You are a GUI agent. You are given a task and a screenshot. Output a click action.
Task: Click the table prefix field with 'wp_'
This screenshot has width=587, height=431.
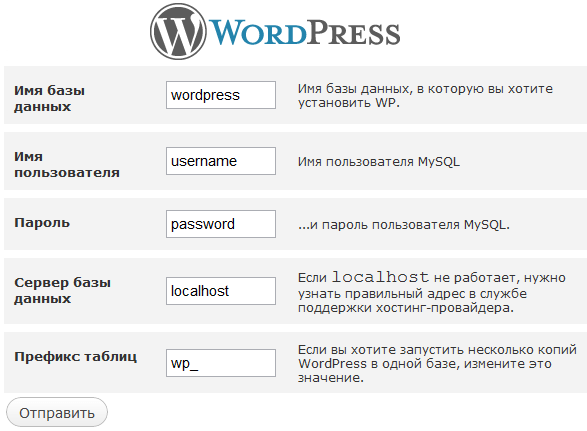tap(221, 363)
